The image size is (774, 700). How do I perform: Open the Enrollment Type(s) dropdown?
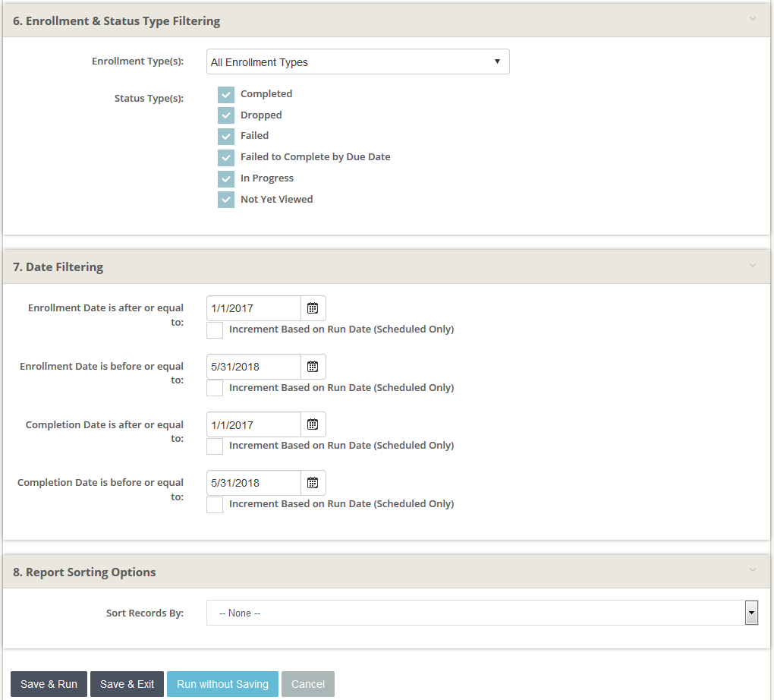357,62
